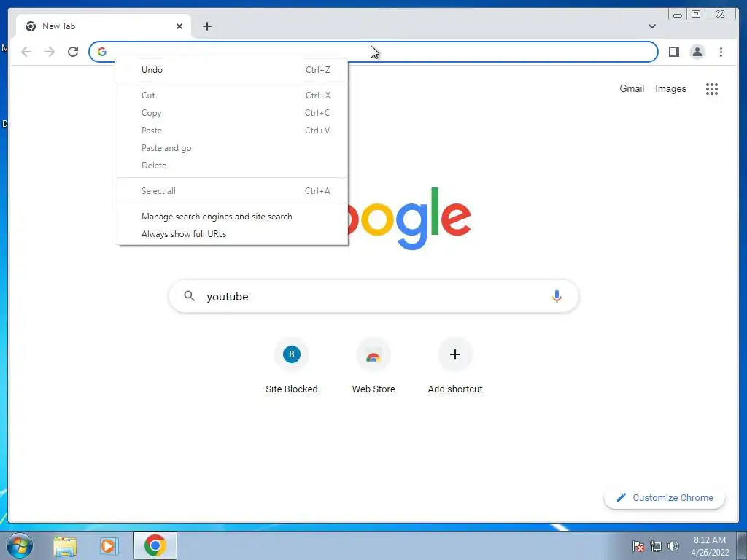Switch to the New Tab tab
This screenshot has width=747, height=560.
103,26
